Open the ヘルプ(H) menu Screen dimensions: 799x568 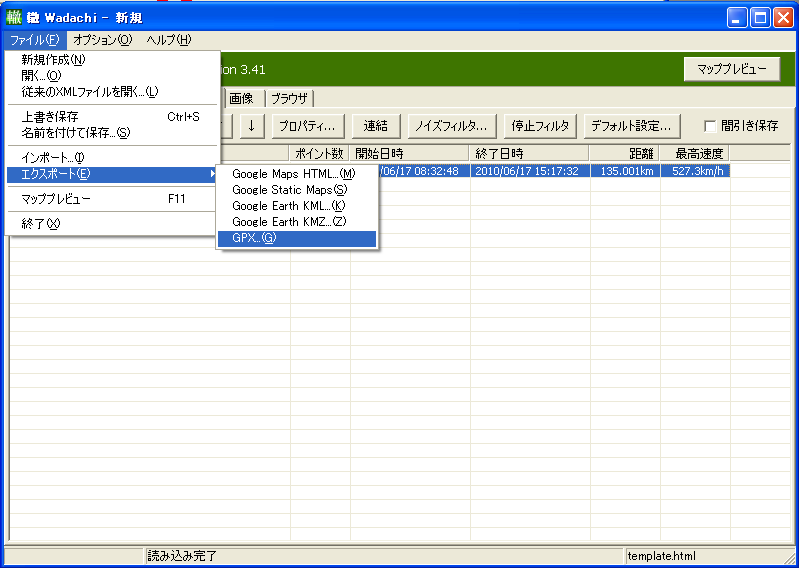(x=169, y=40)
